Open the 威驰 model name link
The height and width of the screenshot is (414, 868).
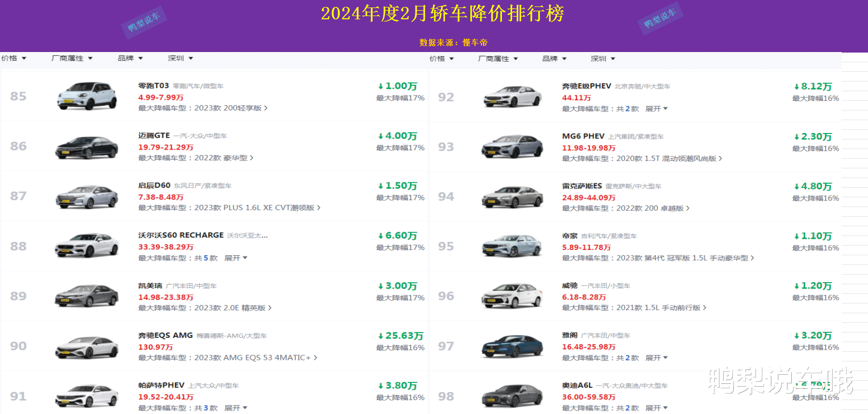click(x=569, y=286)
